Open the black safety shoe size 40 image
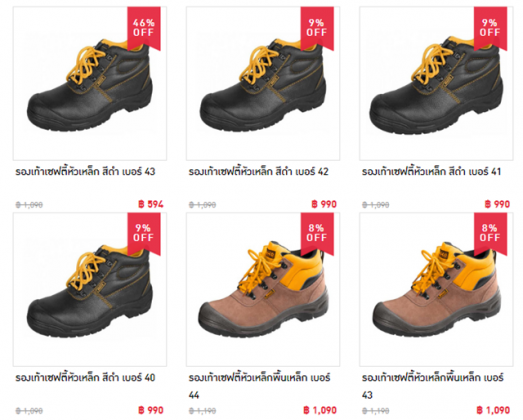Viewport: 523px width, 420px height. click(x=90, y=289)
